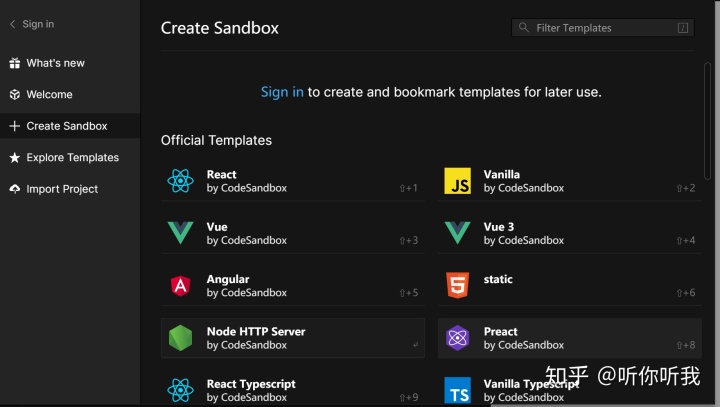Click 'by CodeSandbox' under Angular
Screen dimensions: 720x407
tap(247, 293)
